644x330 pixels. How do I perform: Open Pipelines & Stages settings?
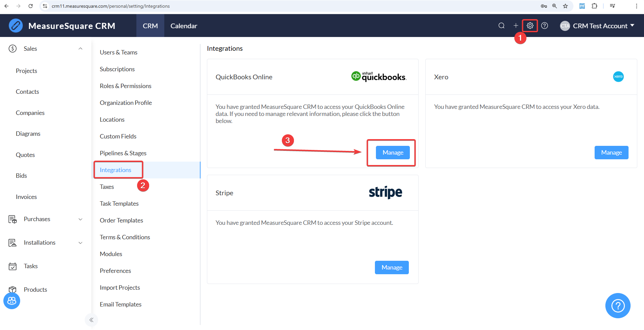(123, 153)
